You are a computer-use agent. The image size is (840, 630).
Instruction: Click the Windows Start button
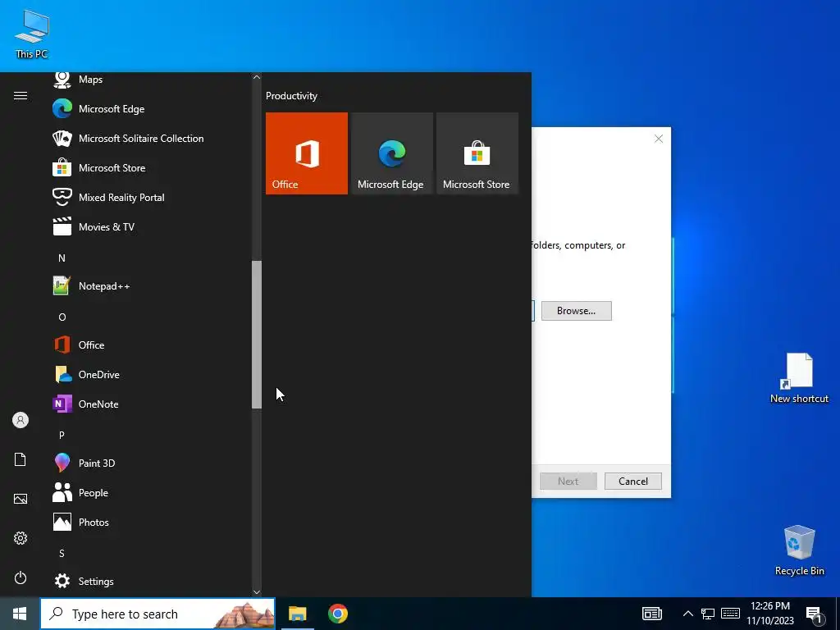pyautogui.click(x=20, y=614)
